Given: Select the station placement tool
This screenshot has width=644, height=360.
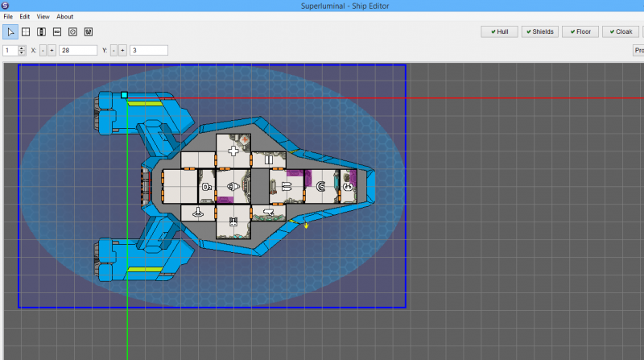Looking at the screenshot, I should [x=72, y=32].
